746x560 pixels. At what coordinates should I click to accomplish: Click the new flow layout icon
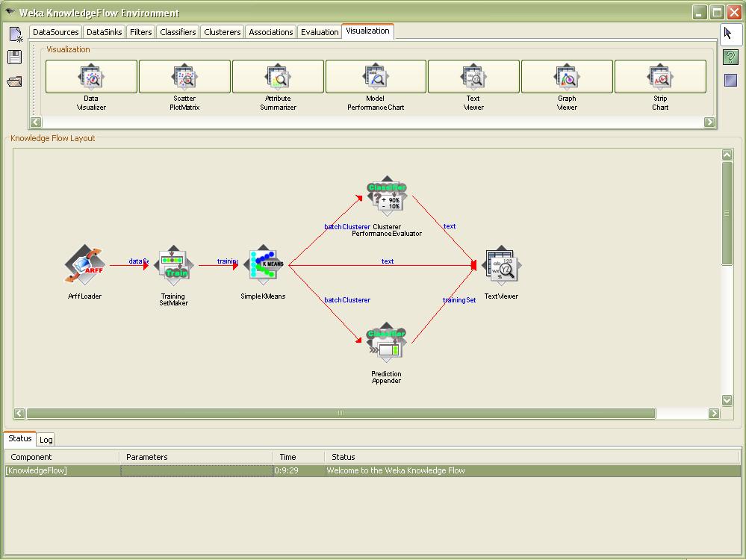pos(15,34)
